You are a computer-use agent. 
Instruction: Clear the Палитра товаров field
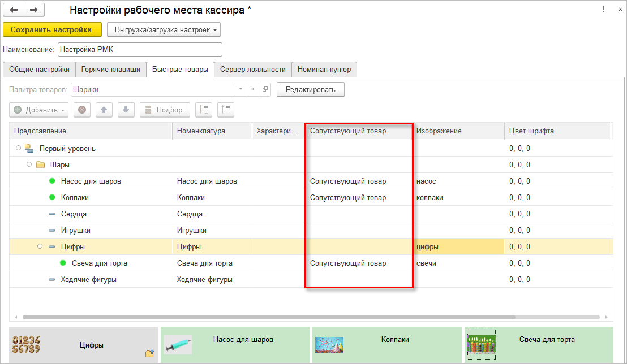coord(253,89)
